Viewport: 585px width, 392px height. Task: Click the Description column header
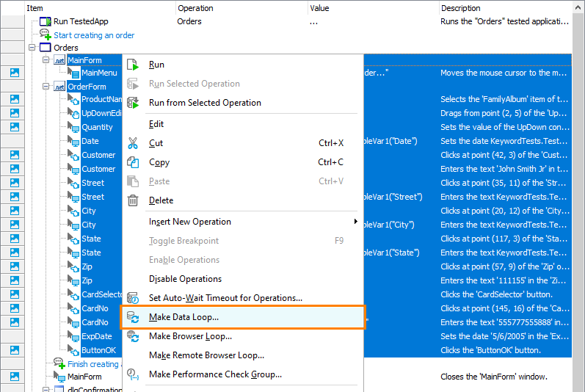click(460, 8)
